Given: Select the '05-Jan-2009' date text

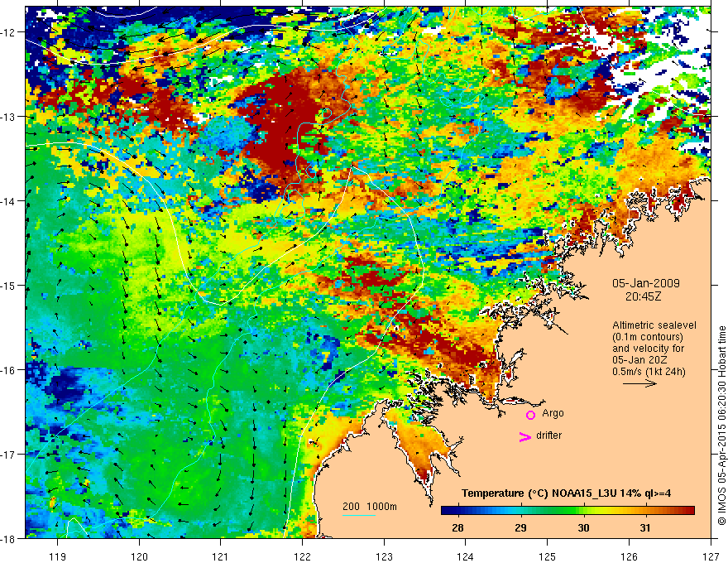Looking at the screenshot, I should click(x=646, y=283).
